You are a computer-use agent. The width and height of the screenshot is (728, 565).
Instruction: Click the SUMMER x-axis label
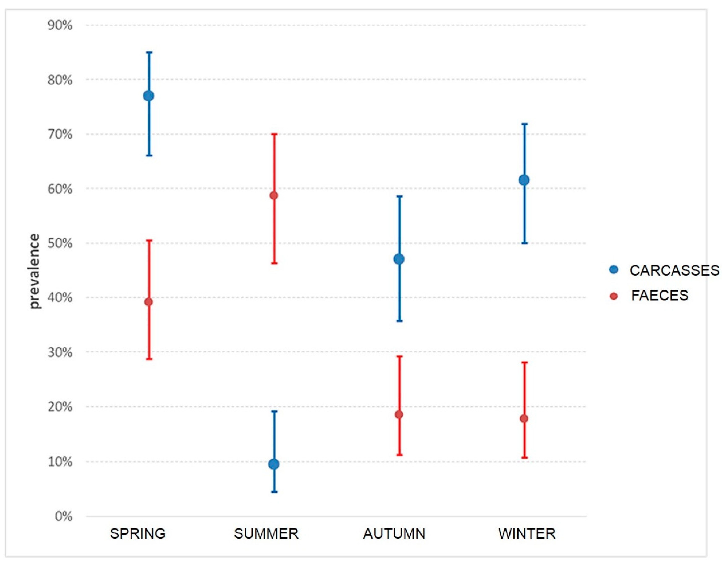tap(266, 534)
